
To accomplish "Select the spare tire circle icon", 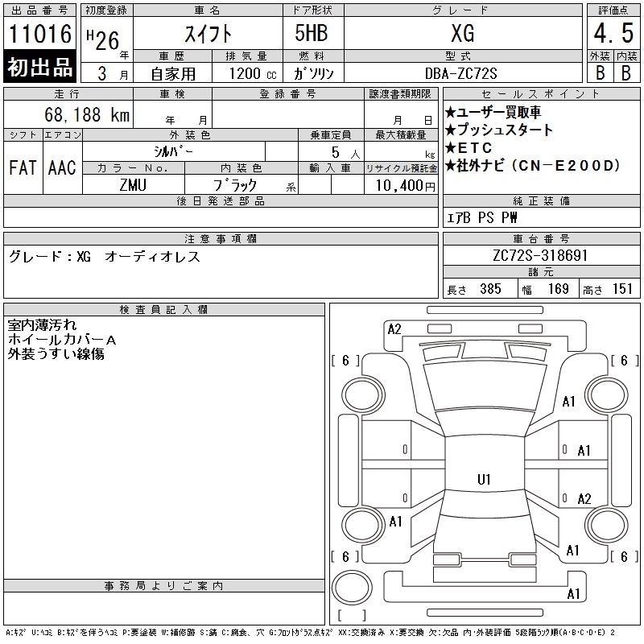I will pos(352,588).
